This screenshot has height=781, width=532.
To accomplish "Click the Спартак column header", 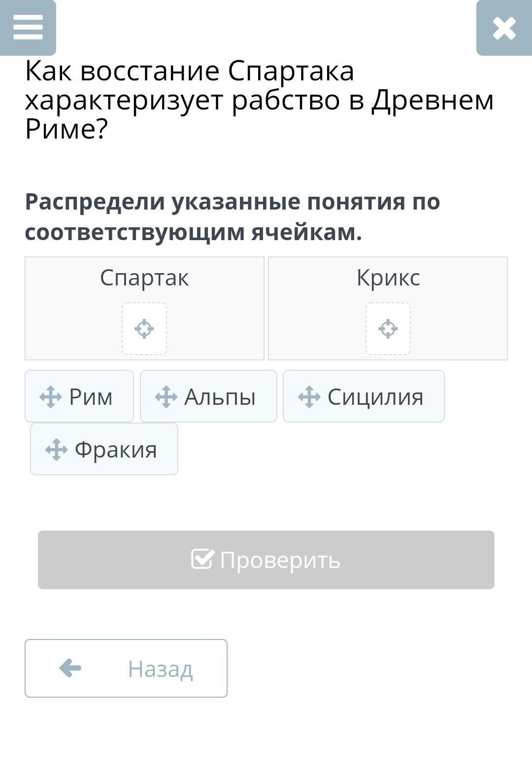I will pyautogui.click(x=144, y=278).
